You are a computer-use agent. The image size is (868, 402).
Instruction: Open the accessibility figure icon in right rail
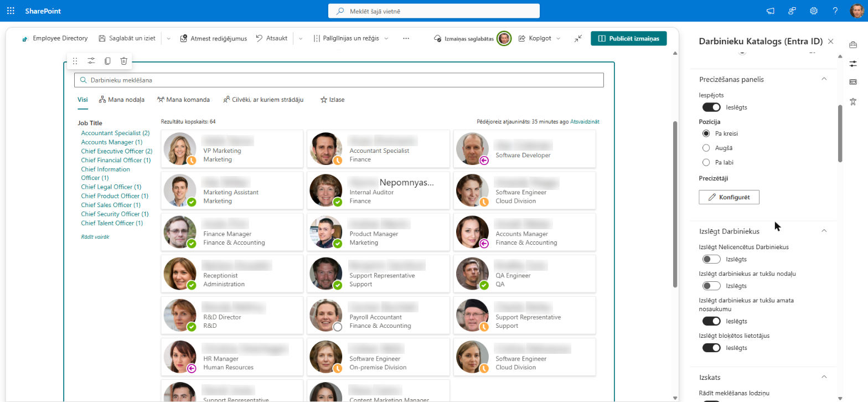853,101
